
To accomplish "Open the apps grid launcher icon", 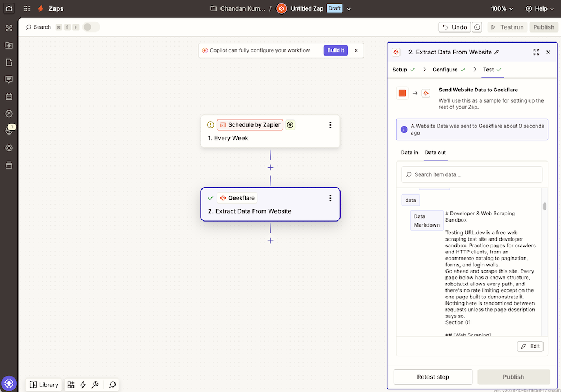I will click(27, 8).
